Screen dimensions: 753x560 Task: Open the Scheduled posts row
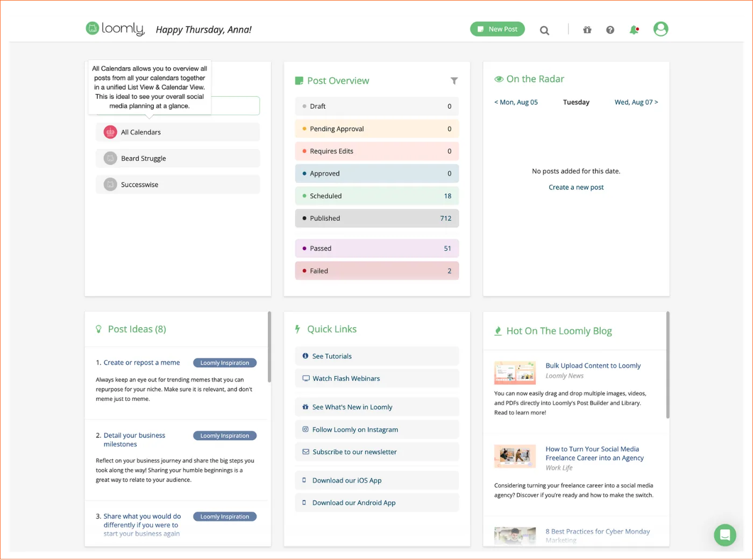(377, 196)
